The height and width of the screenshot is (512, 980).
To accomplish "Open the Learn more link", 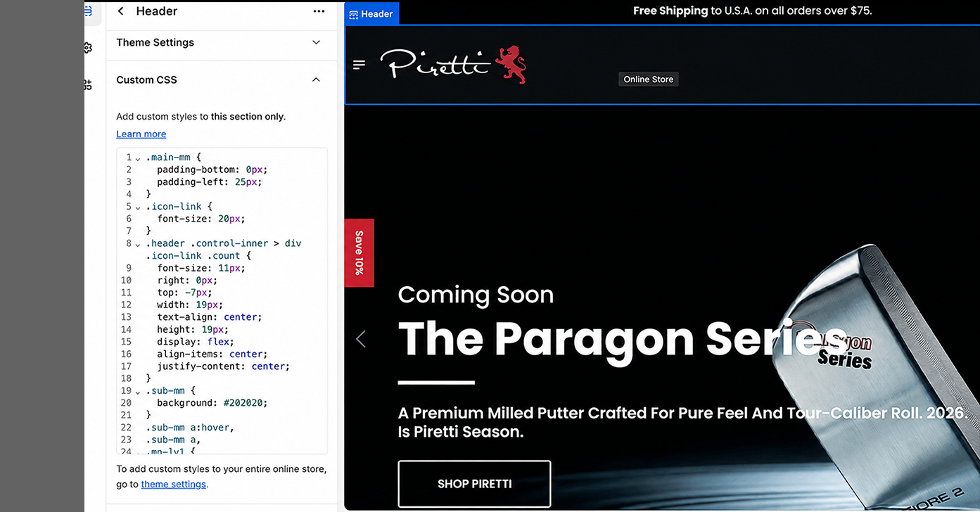I will [x=141, y=134].
